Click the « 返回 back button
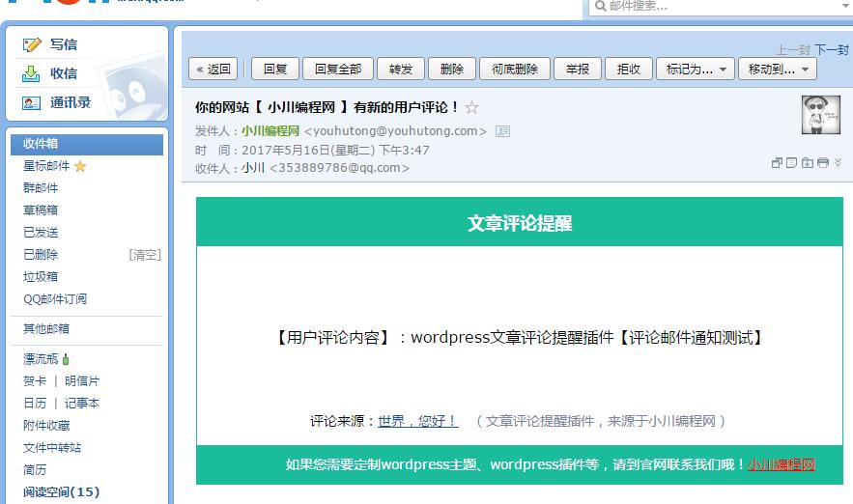 pyautogui.click(x=213, y=70)
